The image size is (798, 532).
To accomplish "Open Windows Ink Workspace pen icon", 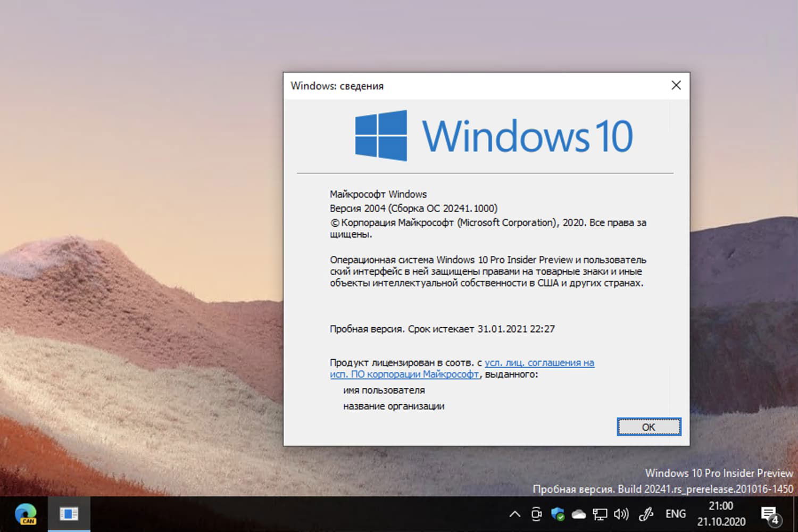I will click(645, 513).
